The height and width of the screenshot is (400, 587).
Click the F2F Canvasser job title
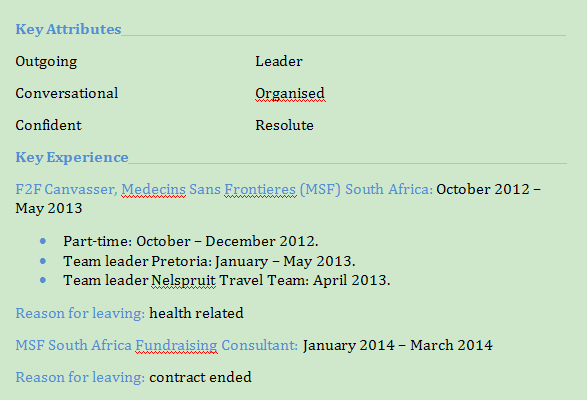coord(66,189)
